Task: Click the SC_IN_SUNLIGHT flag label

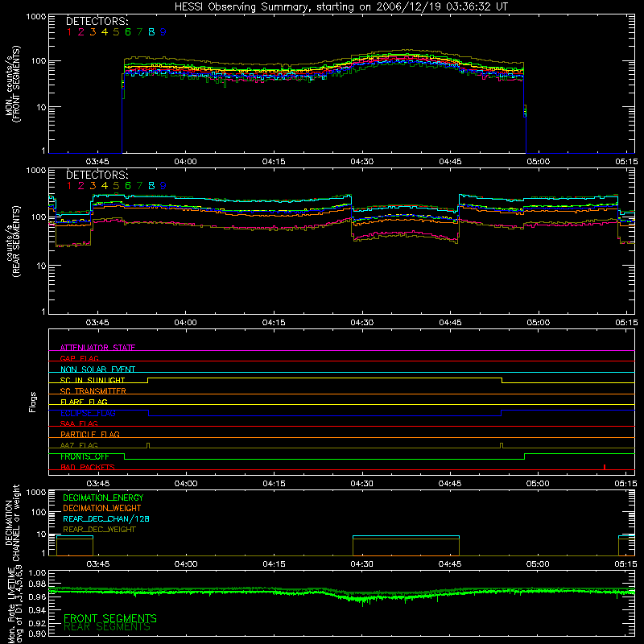Action: click(93, 380)
